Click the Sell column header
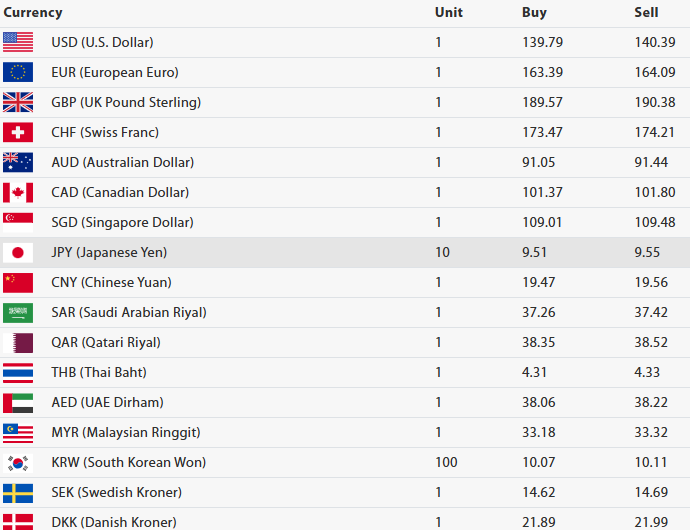Image resolution: width=690 pixels, height=530 pixels. [x=646, y=13]
